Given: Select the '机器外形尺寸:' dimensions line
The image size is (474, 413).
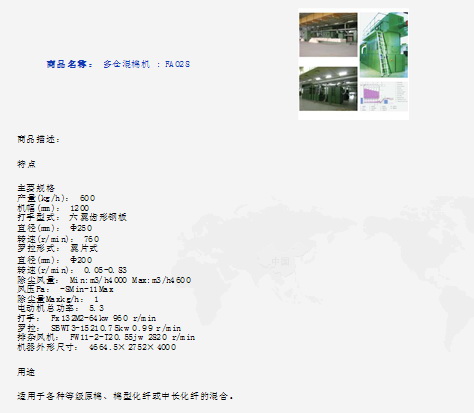Looking at the screenshot, I should pyautogui.click(x=97, y=347).
